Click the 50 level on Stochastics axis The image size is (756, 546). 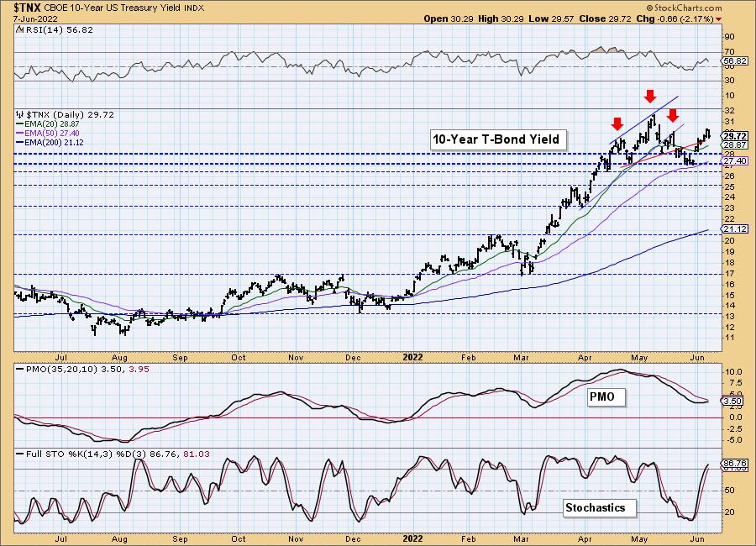pyautogui.click(x=729, y=491)
